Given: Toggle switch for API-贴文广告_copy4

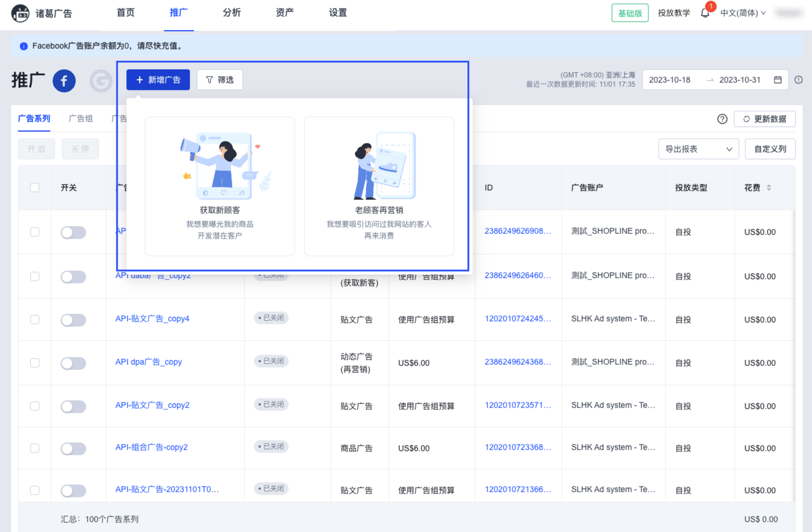Looking at the screenshot, I should click(73, 320).
